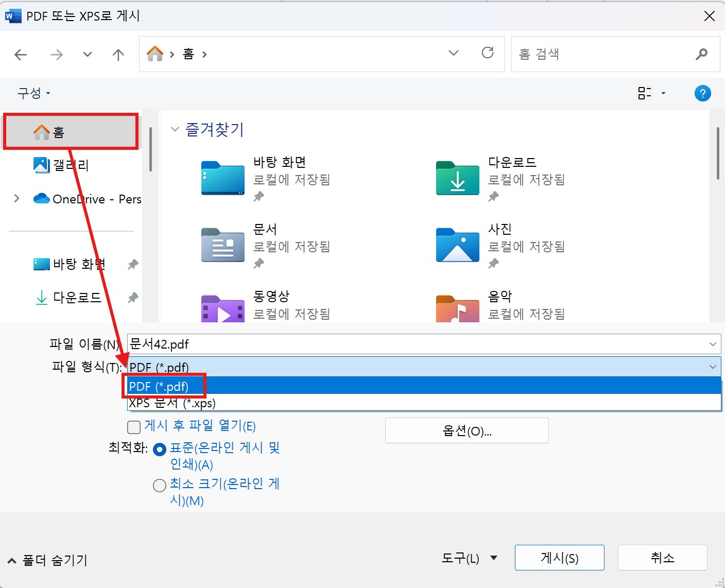
Task: Open the 옵션(O)... dialog
Action: point(467,430)
